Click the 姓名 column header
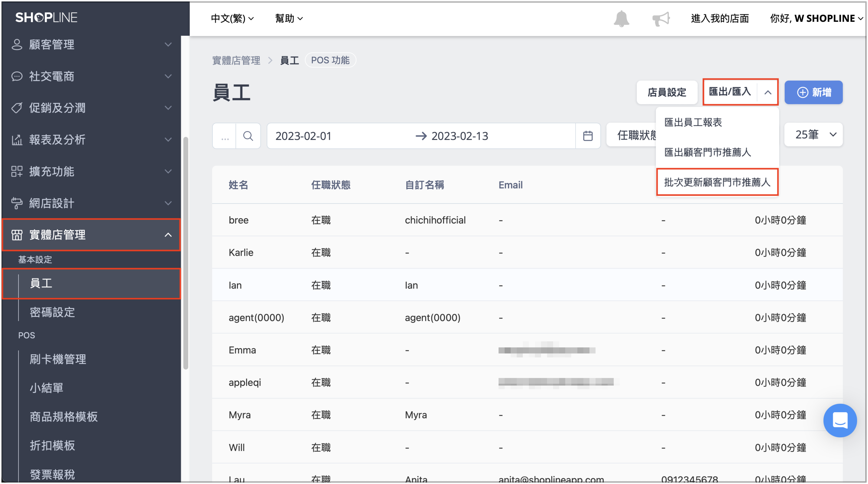The width and height of the screenshot is (868, 484). click(238, 185)
